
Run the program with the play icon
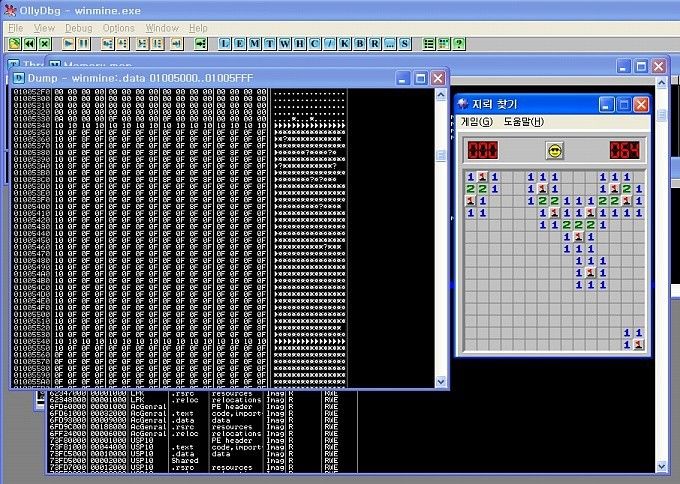pyautogui.click(x=69, y=43)
